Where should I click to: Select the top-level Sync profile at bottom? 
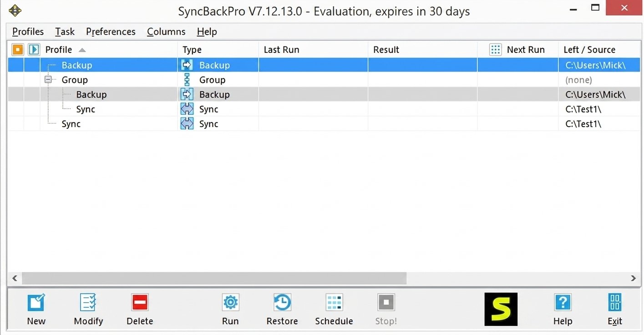coord(71,124)
